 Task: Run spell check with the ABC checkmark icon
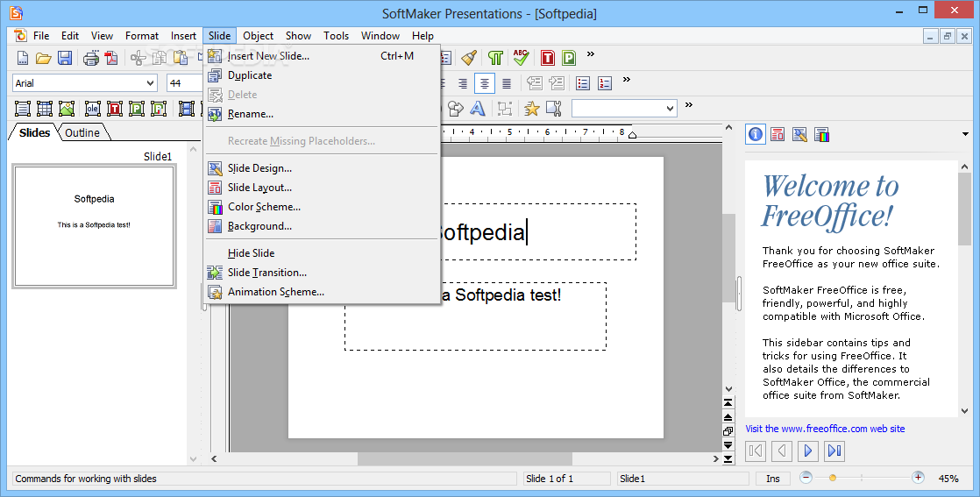coord(521,58)
